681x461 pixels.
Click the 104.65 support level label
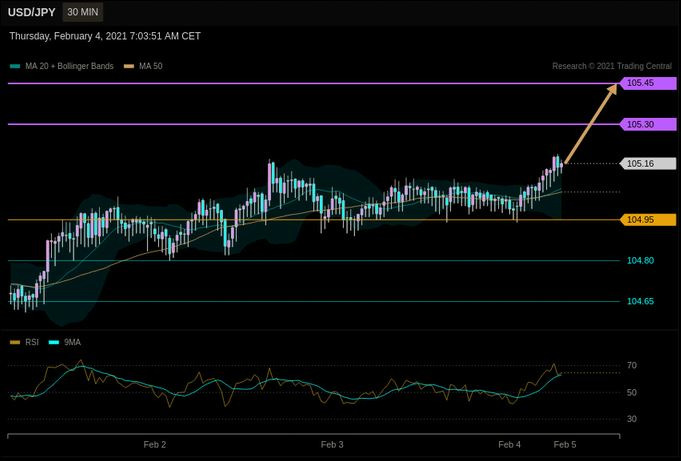coord(640,302)
